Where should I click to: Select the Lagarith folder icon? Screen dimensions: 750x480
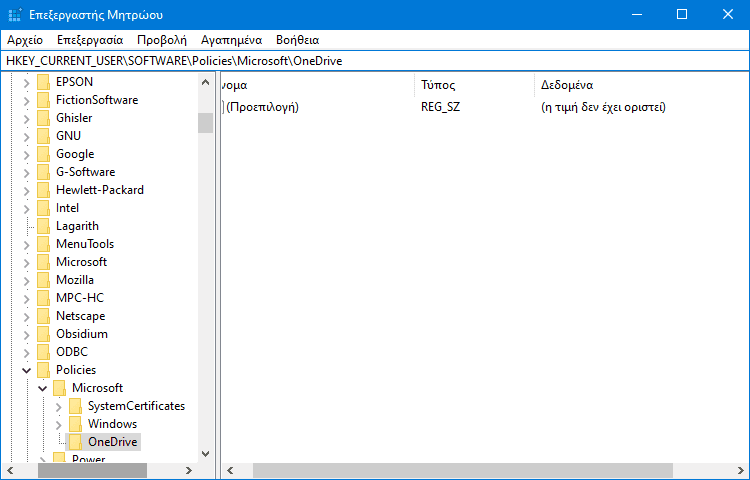(44, 226)
